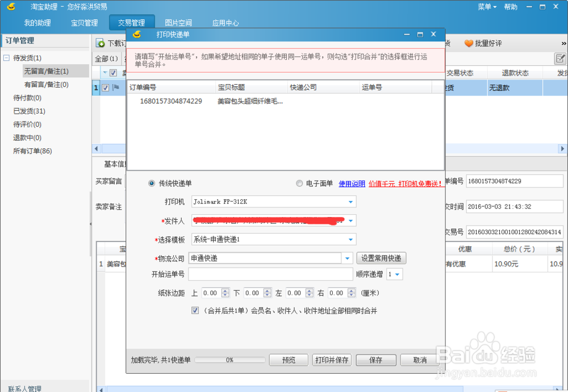Select 已发货(31) in the order tree
The width and height of the screenshot is (568, 392).
click(x=29, y=111)
